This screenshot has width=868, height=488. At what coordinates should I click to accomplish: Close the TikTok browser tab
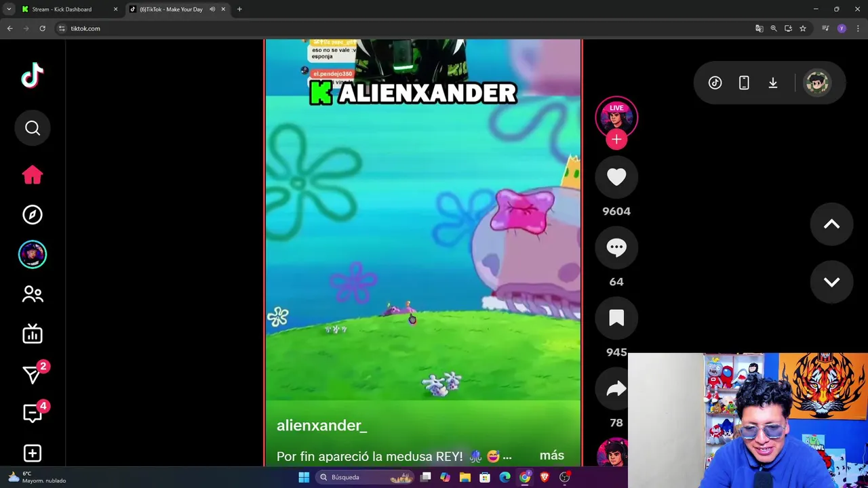223,9
